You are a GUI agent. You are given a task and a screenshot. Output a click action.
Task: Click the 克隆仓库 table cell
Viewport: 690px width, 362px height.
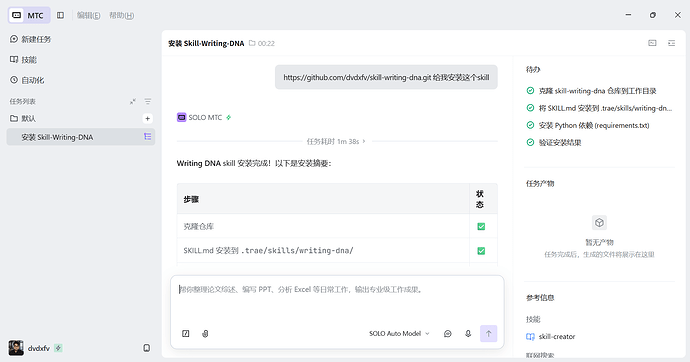pos(323,227)
